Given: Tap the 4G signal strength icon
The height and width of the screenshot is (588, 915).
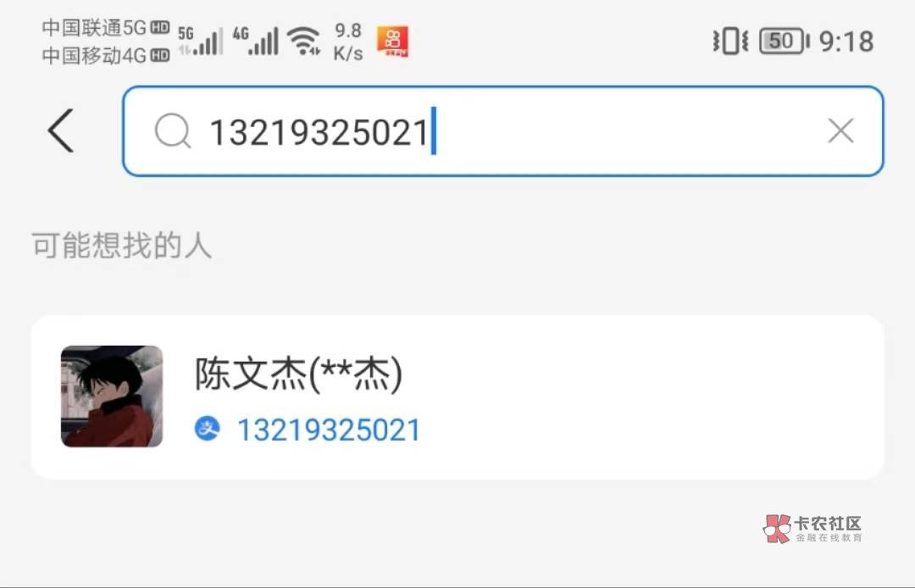Looking at the screenshot, I should tap(255, 42).
